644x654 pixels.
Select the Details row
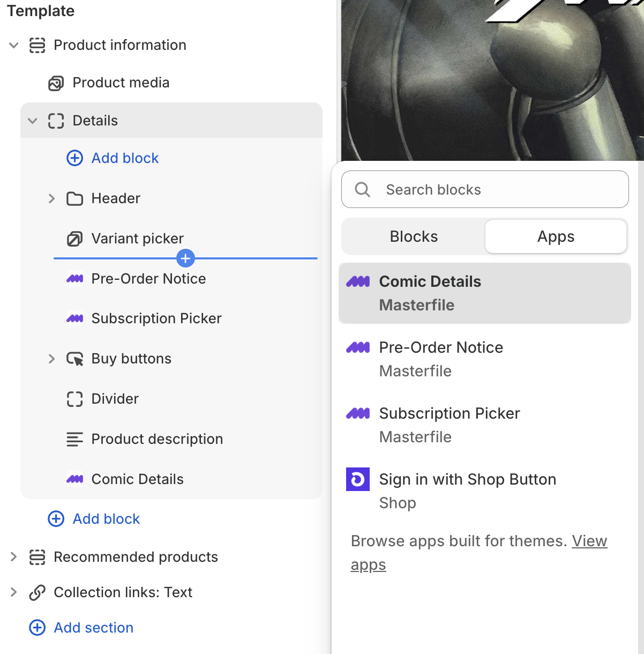[171, 121]
